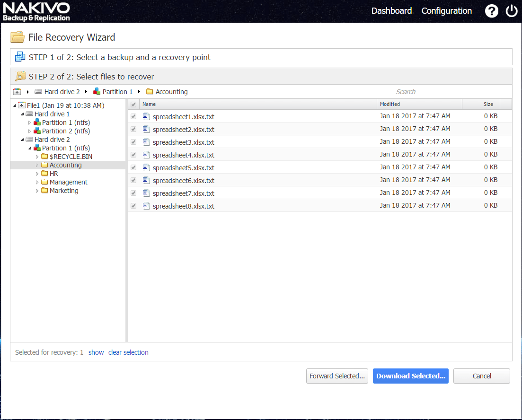
Task: Click the Search input field
Action: click(x=453, y=92)
